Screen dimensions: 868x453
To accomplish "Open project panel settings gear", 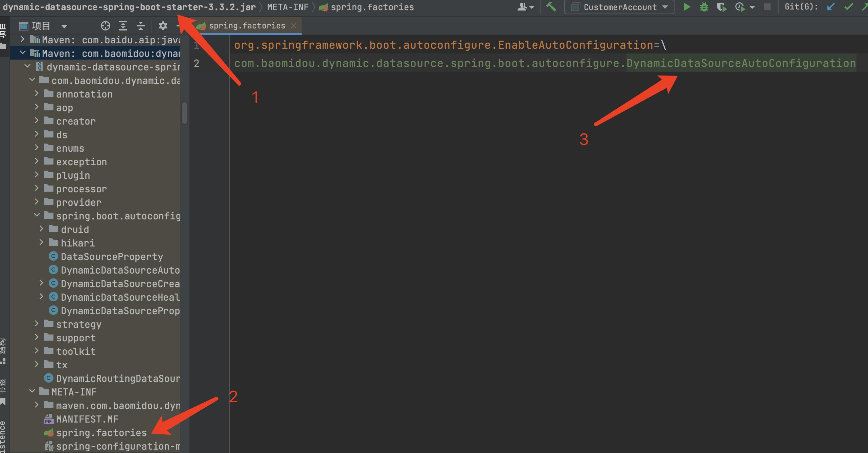I will (x=163, y=26).
